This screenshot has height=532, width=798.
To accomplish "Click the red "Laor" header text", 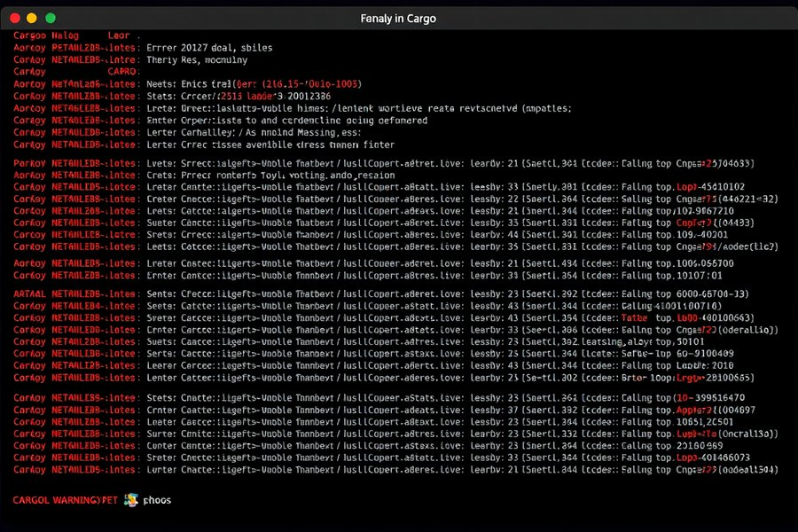I will pyautogui.click(x=119, y=35).
